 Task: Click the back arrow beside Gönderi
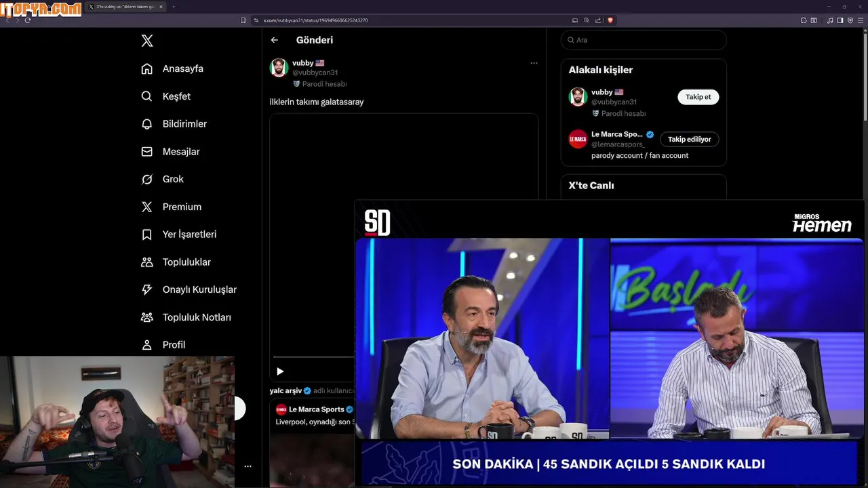(x=275, y=40)
